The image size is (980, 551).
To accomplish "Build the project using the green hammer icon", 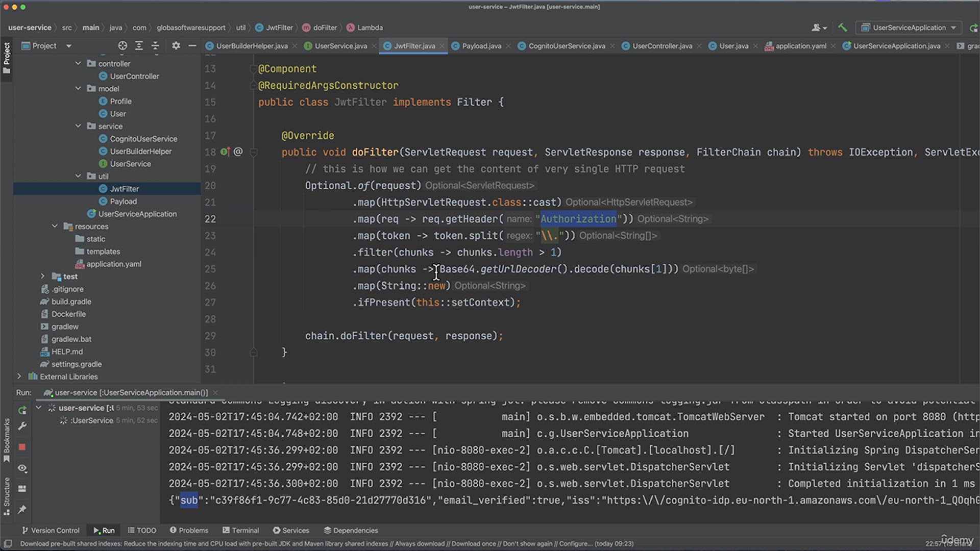I will coord(842,28).
